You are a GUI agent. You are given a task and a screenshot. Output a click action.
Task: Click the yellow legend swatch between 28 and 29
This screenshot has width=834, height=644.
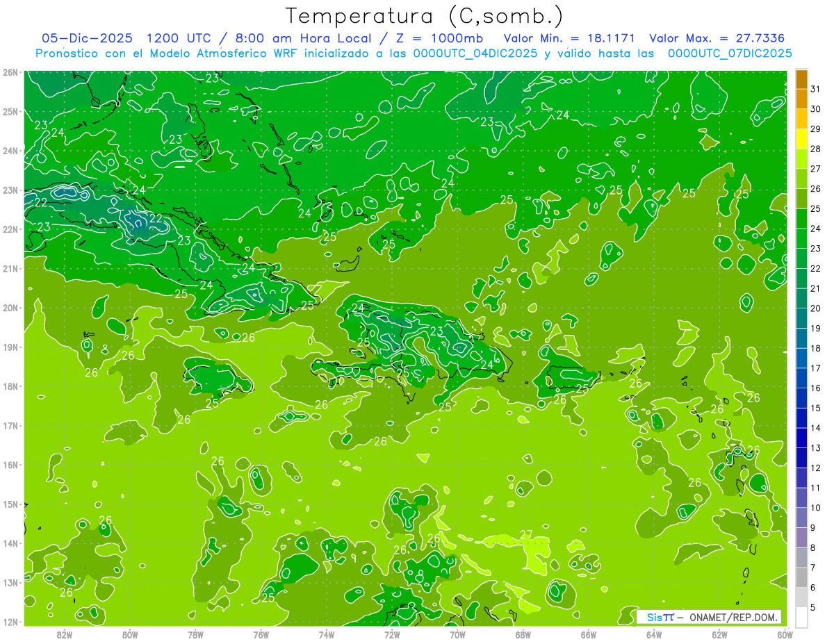point(801,139)
